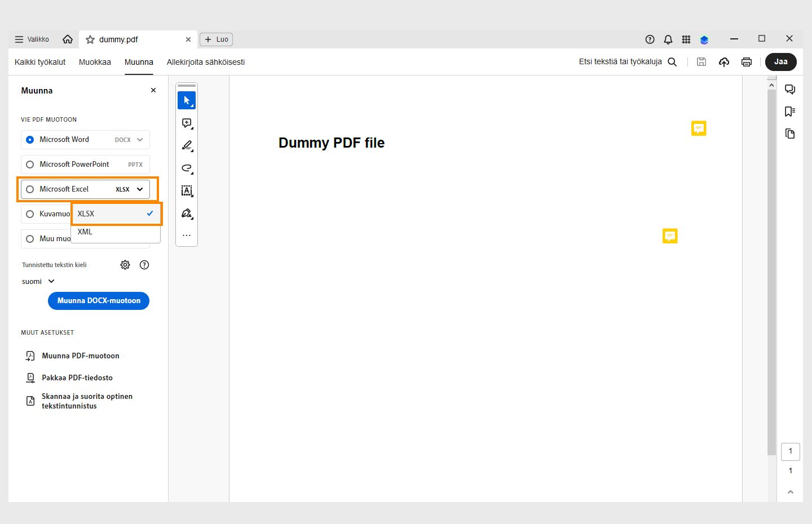Select the add comment tool
Screen dimensions: 812x524
[x=187, y=123]
